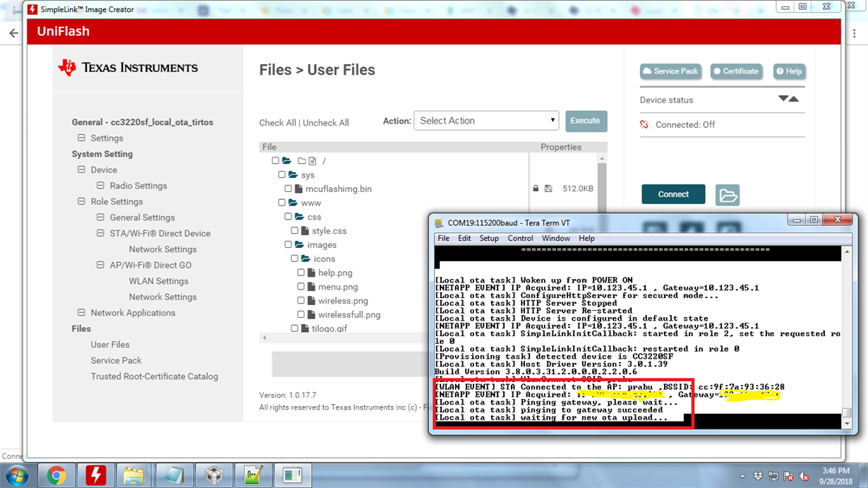Check the menu.png file checkbox

tap(301, 287)
